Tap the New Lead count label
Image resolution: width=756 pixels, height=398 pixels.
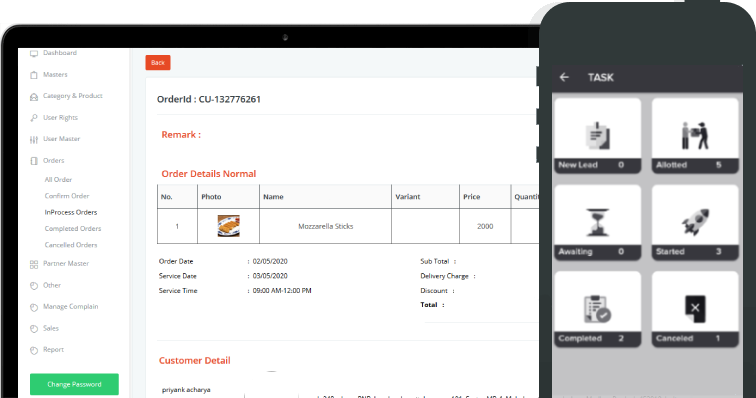click(x=598, y=165)
